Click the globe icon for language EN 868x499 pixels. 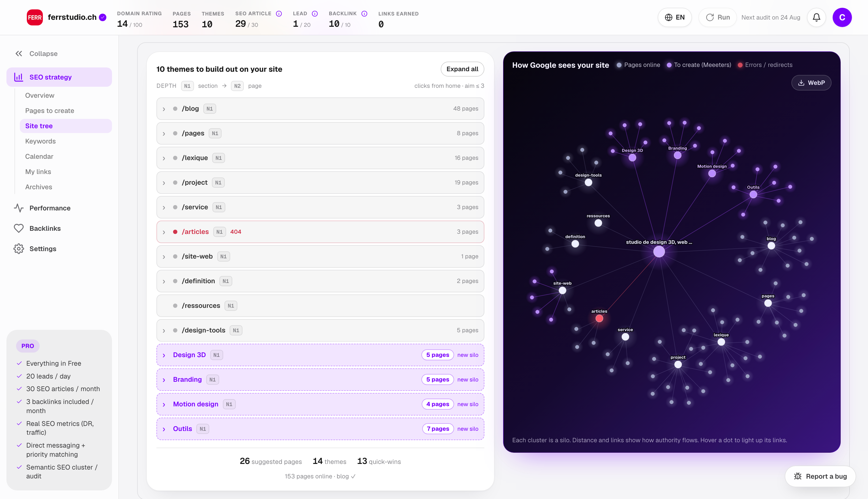[668, 17]
